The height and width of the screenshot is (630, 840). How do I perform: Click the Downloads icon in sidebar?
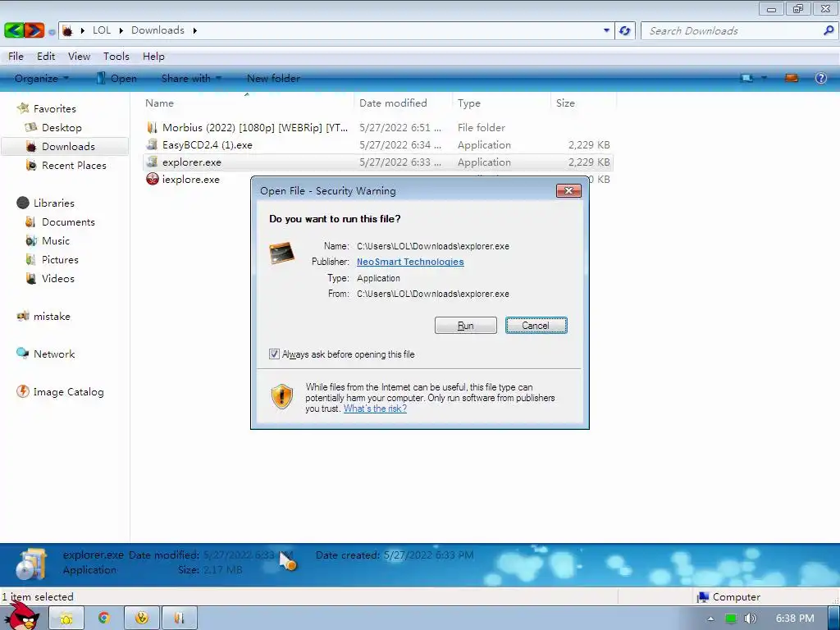pyautogui.click(x=31, y=146)
